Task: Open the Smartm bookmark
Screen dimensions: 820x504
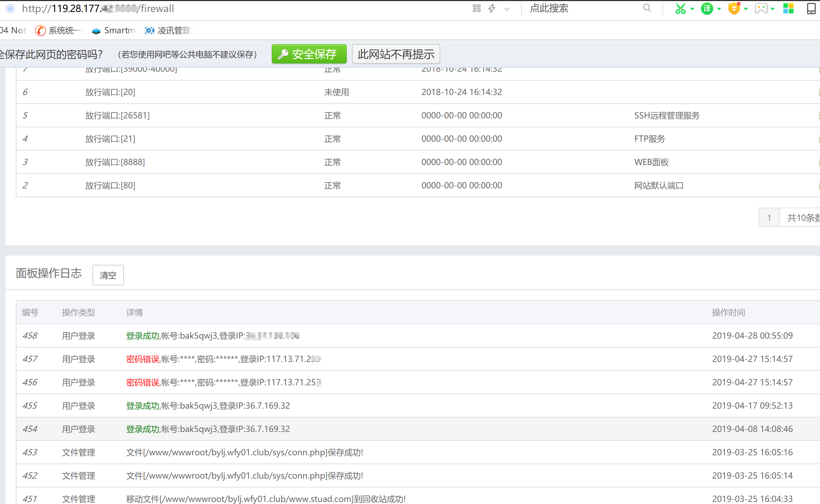Action: pos(114,31)
